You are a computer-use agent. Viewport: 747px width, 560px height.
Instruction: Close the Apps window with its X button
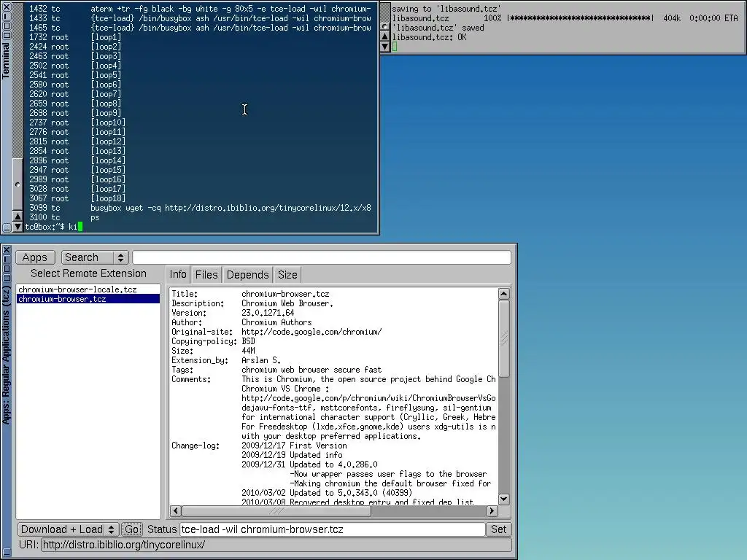click(x=7, y=249)
